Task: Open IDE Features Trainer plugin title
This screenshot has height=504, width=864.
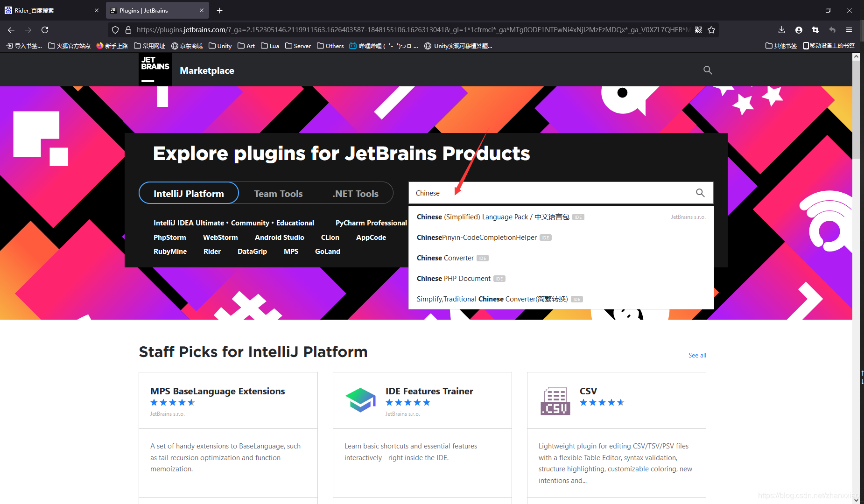Action: (429, 391)
